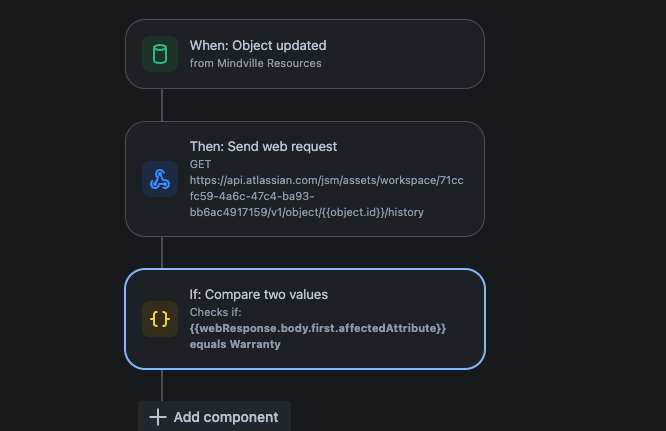Viewport: 666px width, 431px height.
Task: Click connector line above Add component
Action: click(162, 385)
